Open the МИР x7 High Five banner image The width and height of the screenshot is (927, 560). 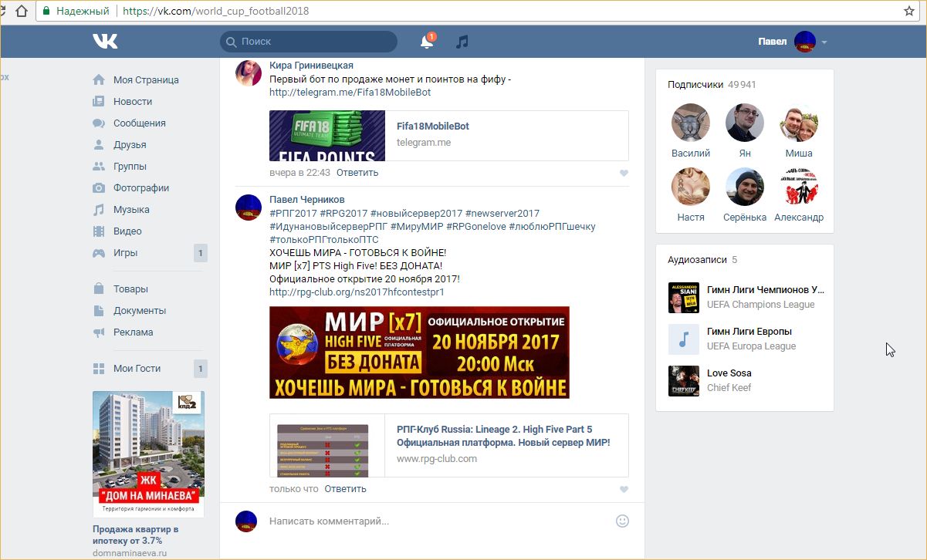click(419, 353)
